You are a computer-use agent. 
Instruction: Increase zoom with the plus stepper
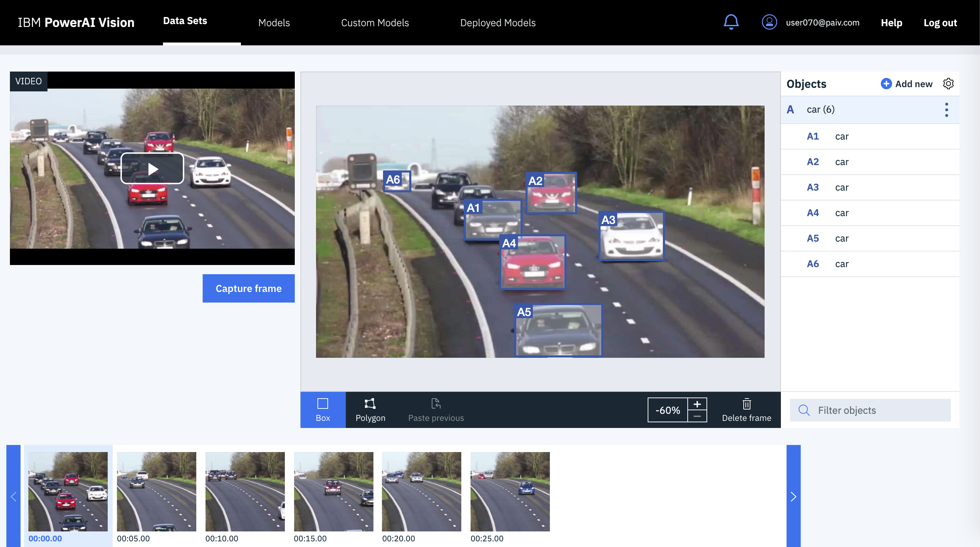coord(697,404)
